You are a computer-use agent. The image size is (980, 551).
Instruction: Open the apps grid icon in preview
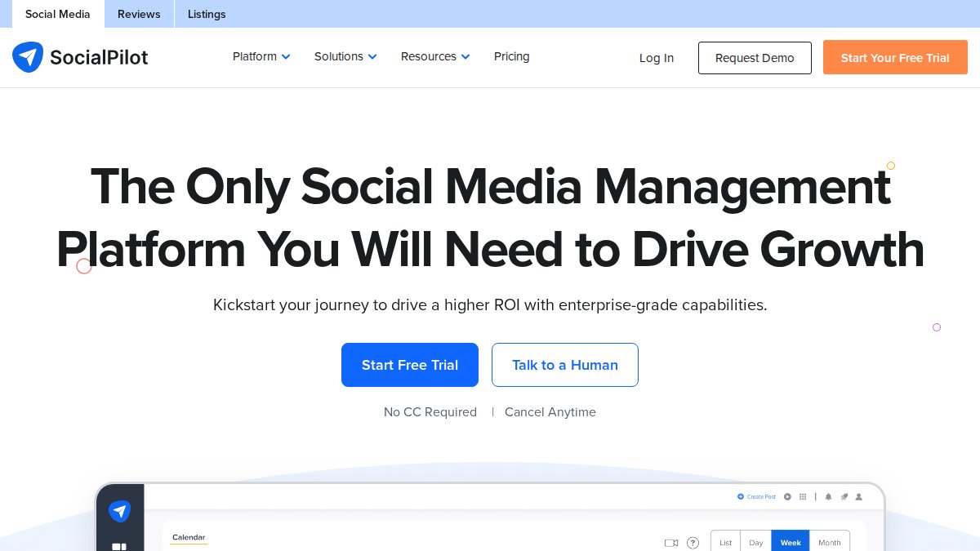[803, 496]
